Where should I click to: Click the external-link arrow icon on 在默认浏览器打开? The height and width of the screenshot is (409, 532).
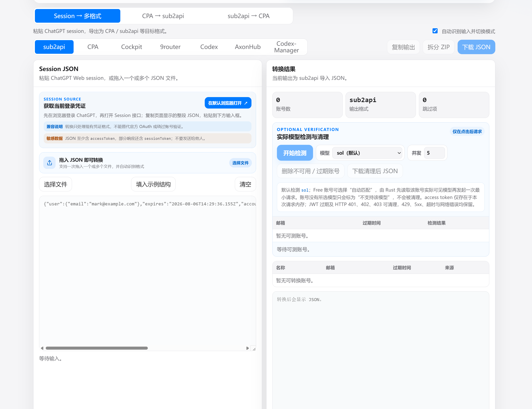point(246,103)
